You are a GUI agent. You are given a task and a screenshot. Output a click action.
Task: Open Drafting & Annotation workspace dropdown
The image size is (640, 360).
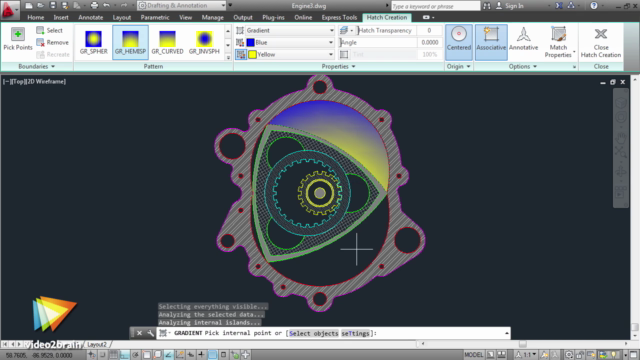[x=223, y=6]
